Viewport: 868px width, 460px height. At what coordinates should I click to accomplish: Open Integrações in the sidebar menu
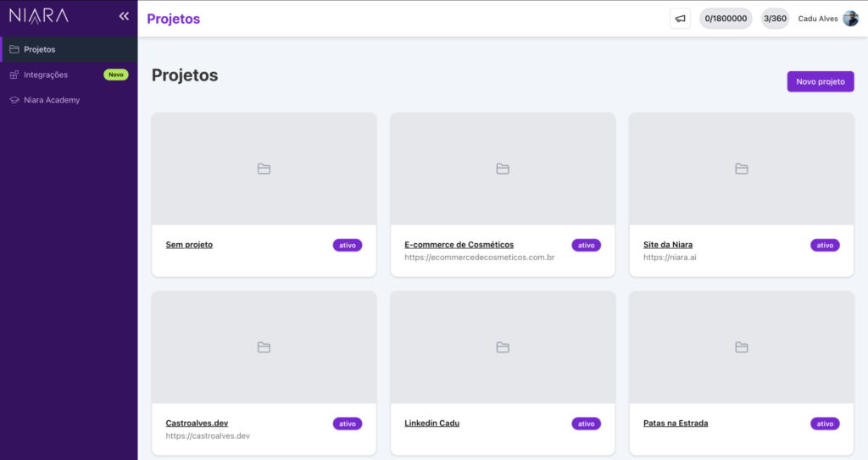46,75
